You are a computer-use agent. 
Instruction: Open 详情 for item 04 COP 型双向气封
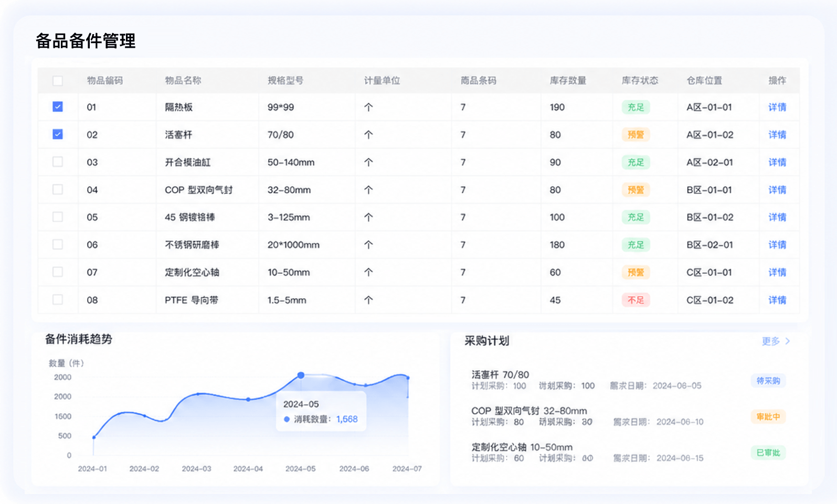(x=777, y=190)
